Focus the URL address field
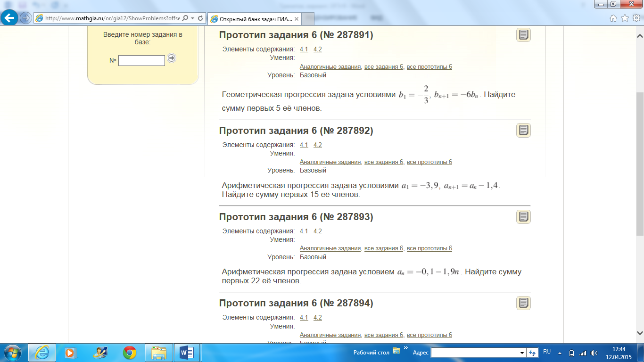644x362 pixels. (x=112, y=18)
